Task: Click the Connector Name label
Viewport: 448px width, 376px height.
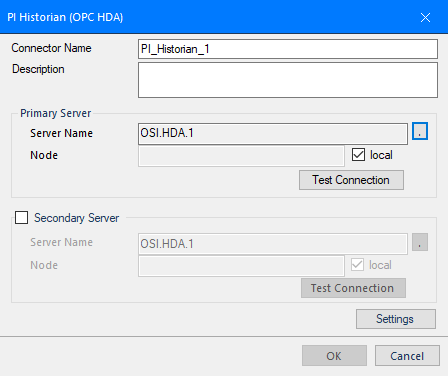Action: (x=51, y=48)
